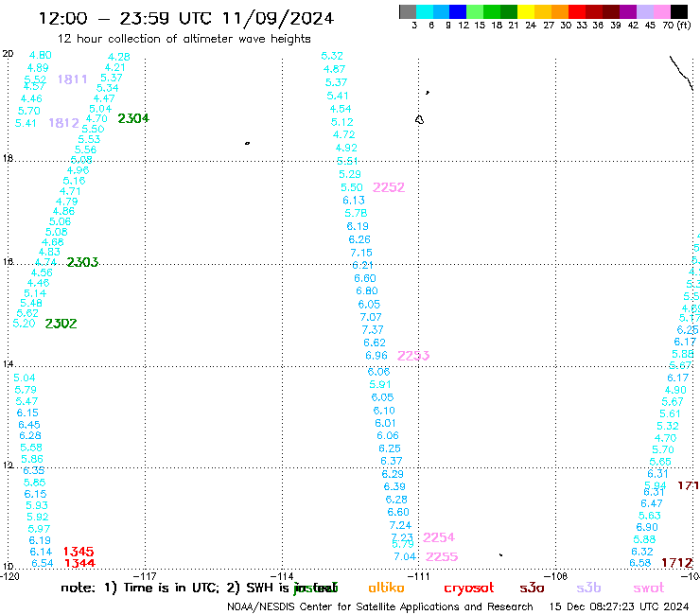Click the cyan swatch in the color scale
Screen dimensions: 700x615
[x=425, y=11]
